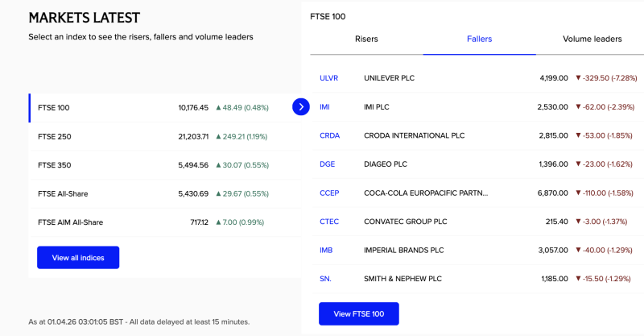Click the FTSE 100 panel title
The image size is (644, 336).
[x=328, y=17]
